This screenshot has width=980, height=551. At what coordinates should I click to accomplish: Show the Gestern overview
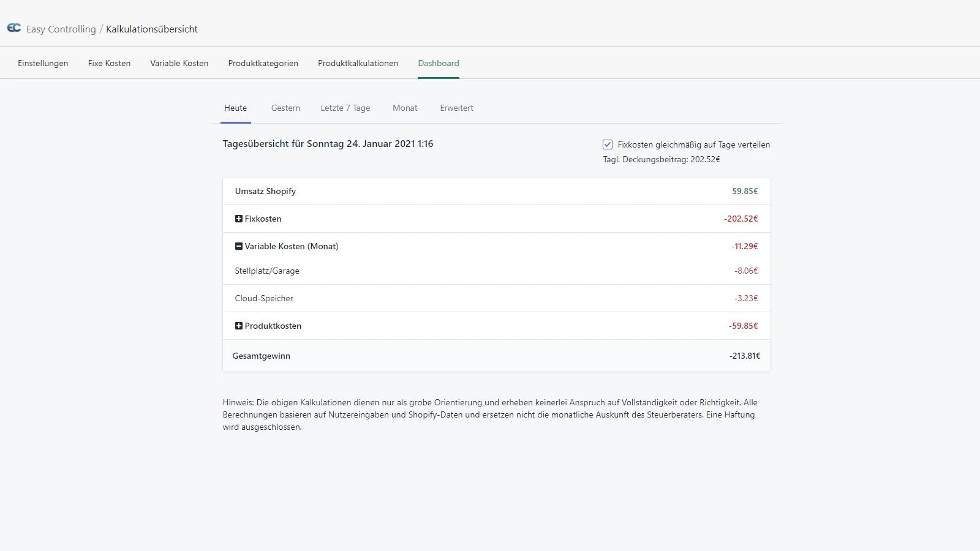[x=285, y=108]
